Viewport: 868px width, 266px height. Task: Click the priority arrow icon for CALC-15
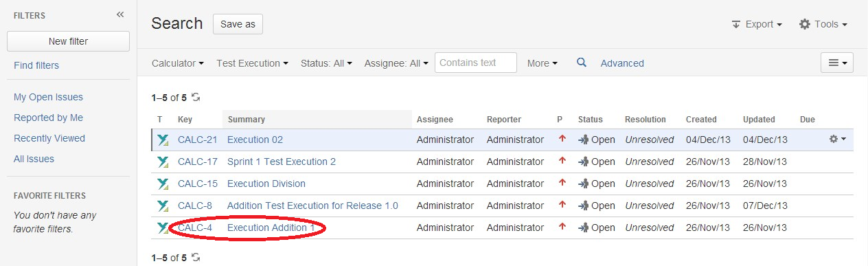(562, 183)
